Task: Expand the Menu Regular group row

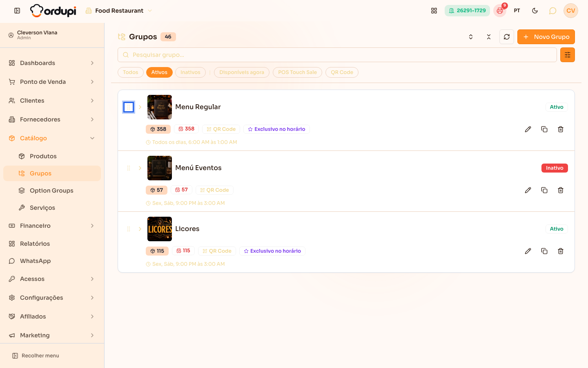Action: [x=140, y=107]
